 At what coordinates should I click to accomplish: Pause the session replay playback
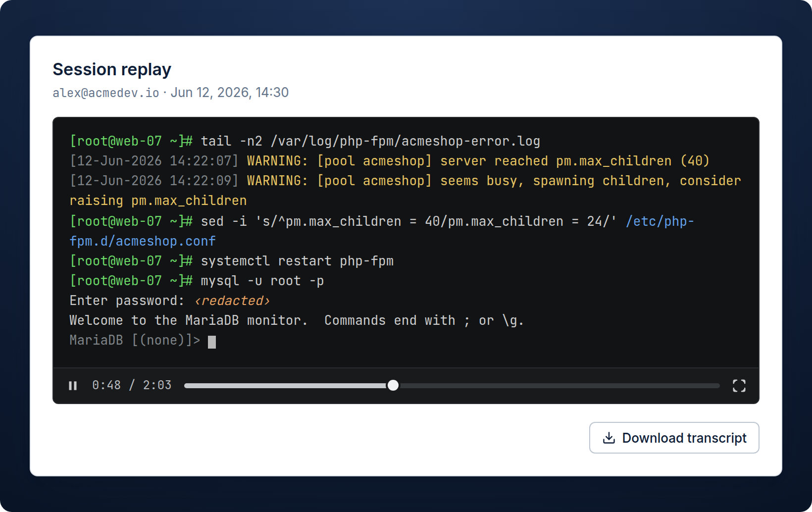(x=73, y=386)
